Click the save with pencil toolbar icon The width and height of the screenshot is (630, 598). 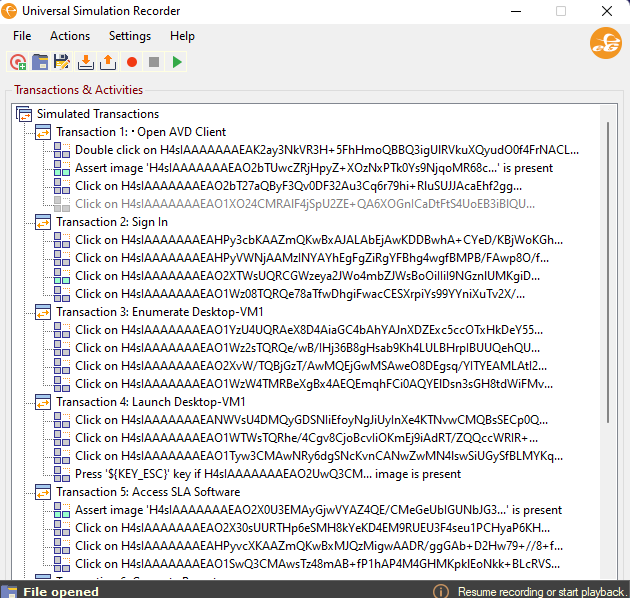point(62,62)
